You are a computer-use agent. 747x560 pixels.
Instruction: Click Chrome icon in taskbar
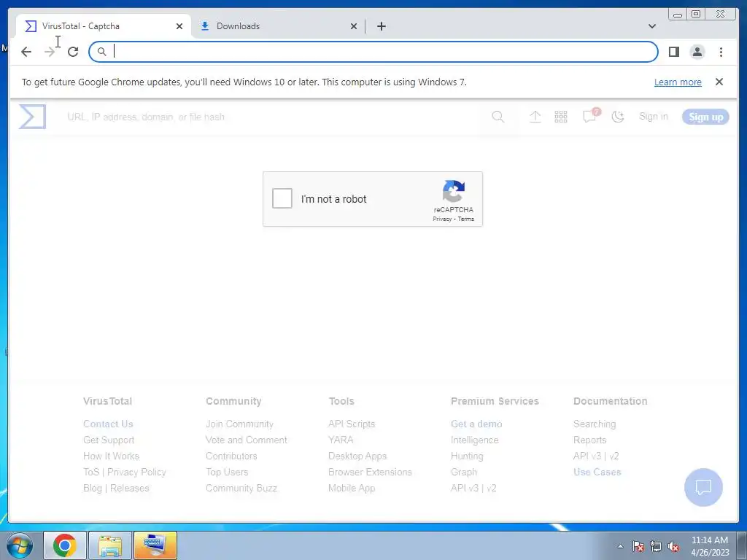tap(65, 545)
